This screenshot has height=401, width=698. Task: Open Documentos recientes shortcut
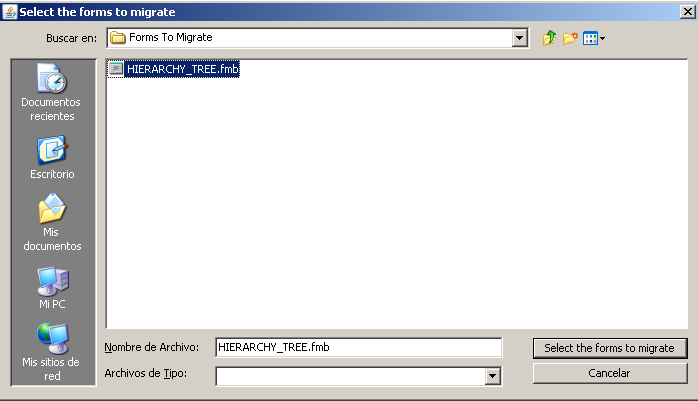tap(51, 93)
